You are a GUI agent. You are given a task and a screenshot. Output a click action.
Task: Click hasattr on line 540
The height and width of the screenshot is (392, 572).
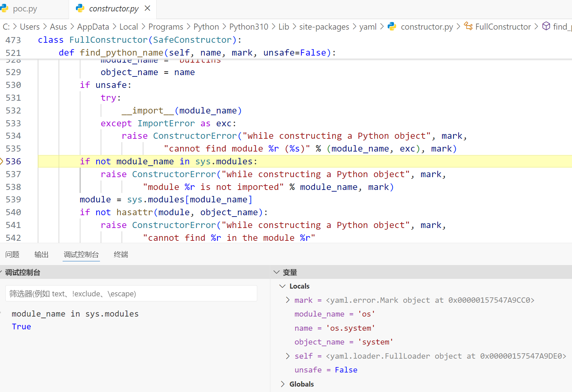(135, 213)
